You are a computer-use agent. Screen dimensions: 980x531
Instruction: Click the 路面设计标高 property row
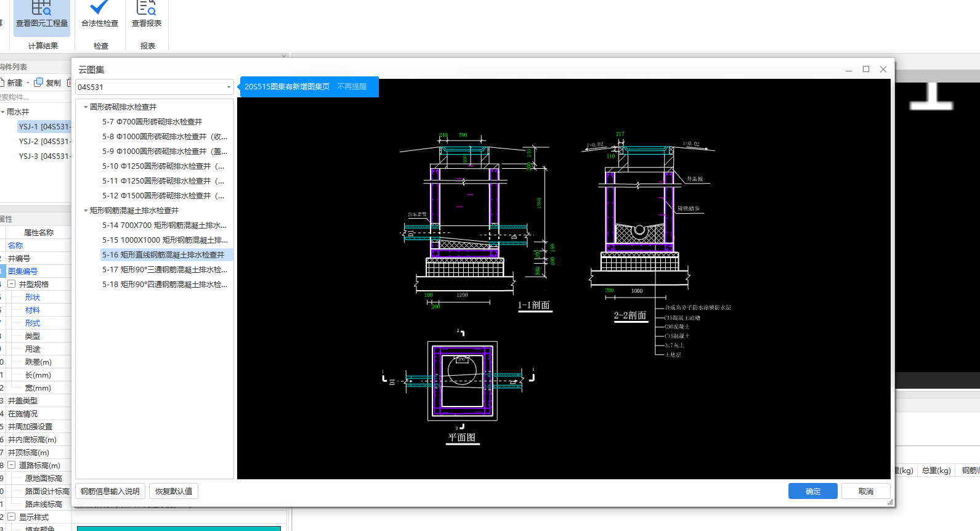37,491
